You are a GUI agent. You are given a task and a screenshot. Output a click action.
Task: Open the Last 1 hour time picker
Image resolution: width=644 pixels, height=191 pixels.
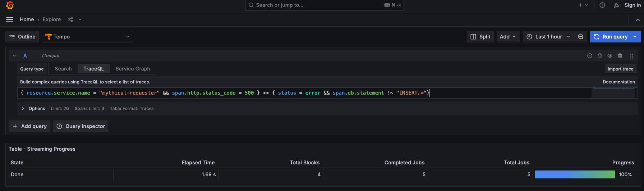548,37
